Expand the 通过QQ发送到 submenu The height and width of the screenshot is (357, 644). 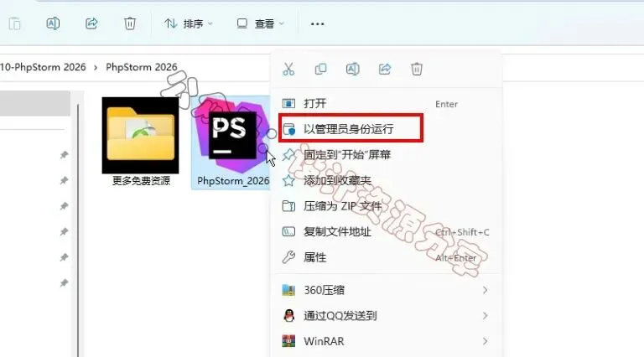[387, 316]
